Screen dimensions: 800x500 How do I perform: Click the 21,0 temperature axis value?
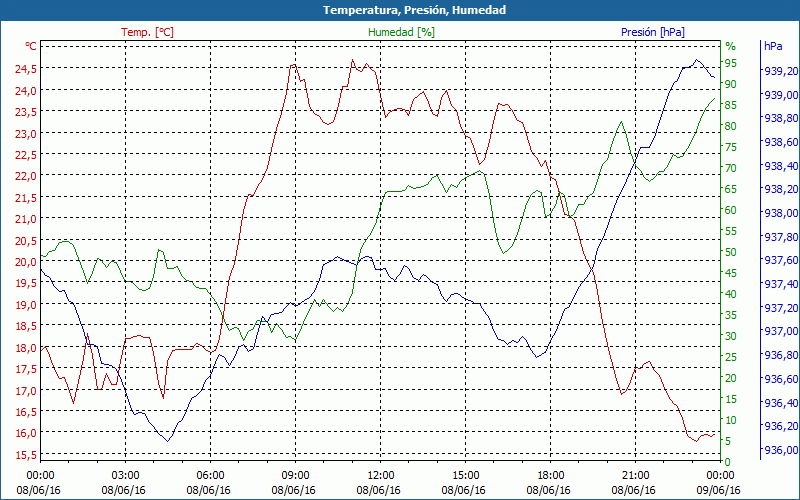(26, 219)
